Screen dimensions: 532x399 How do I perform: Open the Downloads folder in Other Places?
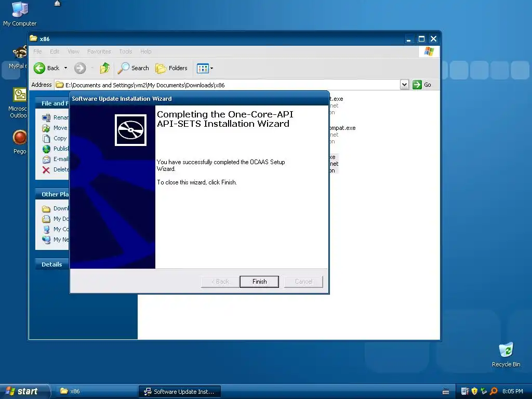pyautogui.click(x=55, y=209)
